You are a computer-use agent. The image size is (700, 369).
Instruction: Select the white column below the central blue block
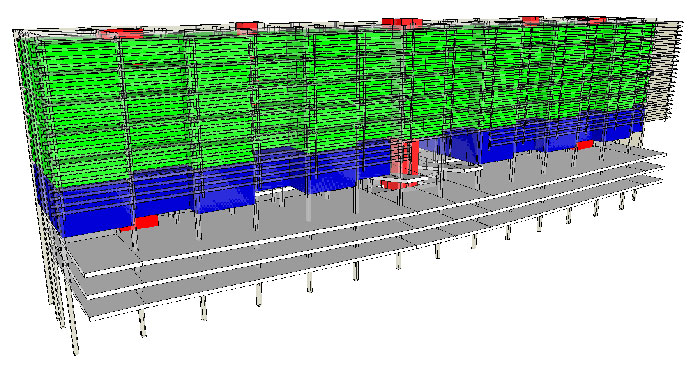pyautogui.click(x=308, y=206)
